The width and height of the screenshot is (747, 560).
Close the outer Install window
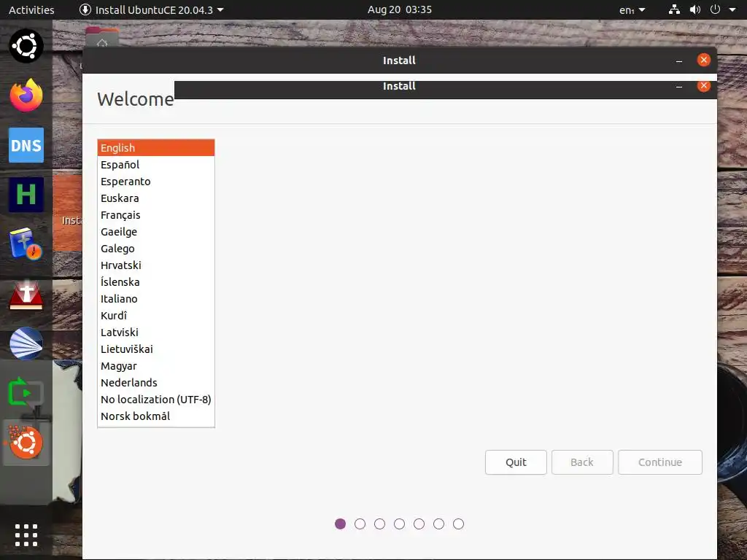pos(704,60)
